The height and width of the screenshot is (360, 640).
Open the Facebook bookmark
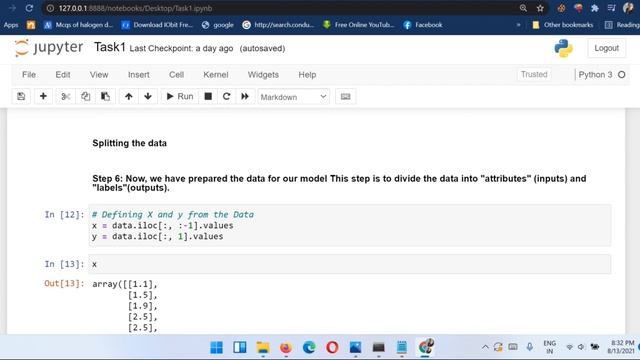[423, 25]
